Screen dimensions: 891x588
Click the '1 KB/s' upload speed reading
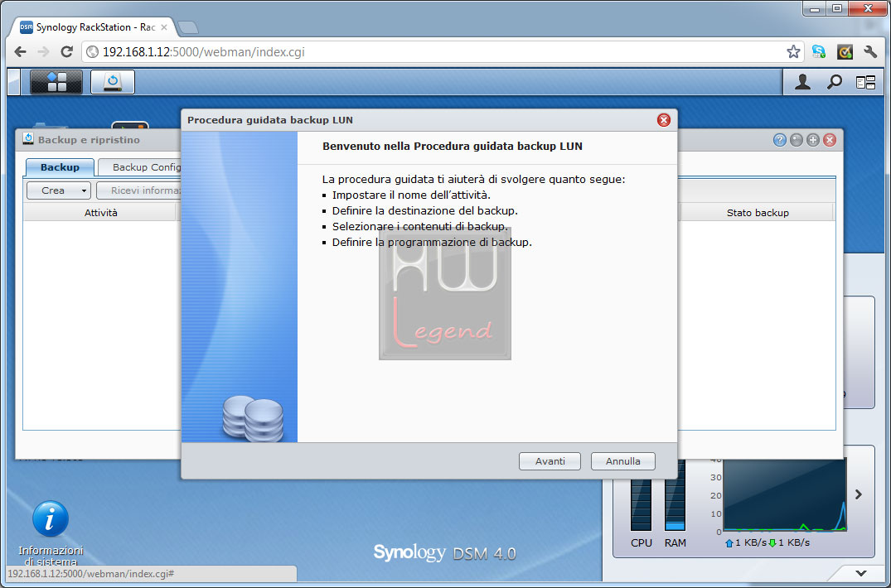[x=751, y=542]
